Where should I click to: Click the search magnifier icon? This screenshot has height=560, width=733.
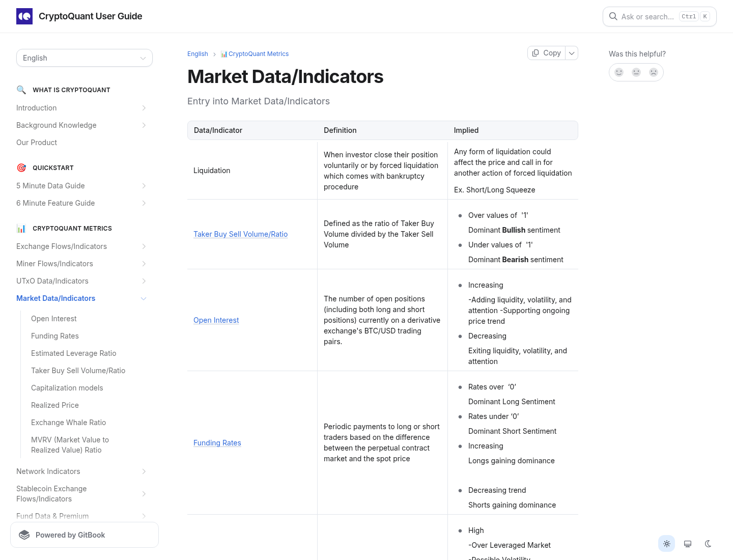(x=613, y=16)
